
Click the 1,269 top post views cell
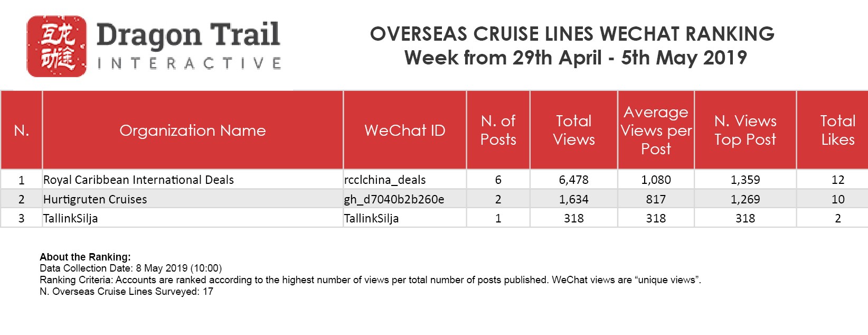(x=745, y=199)
